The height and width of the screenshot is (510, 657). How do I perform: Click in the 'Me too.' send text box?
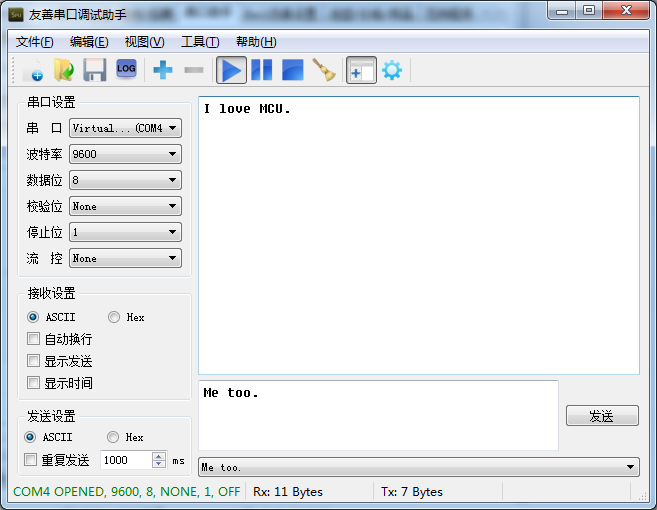click(x=378, y=415)
